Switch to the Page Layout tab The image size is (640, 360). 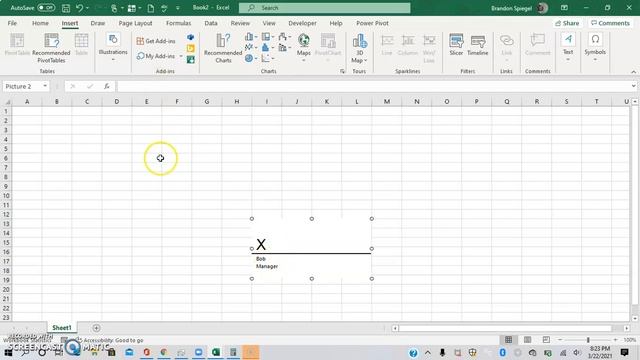click(x=135, y=23)
